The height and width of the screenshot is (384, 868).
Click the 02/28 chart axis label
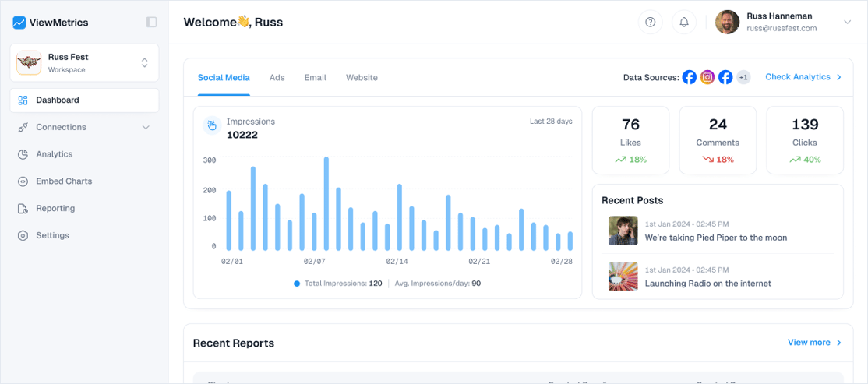pos(561,261)
